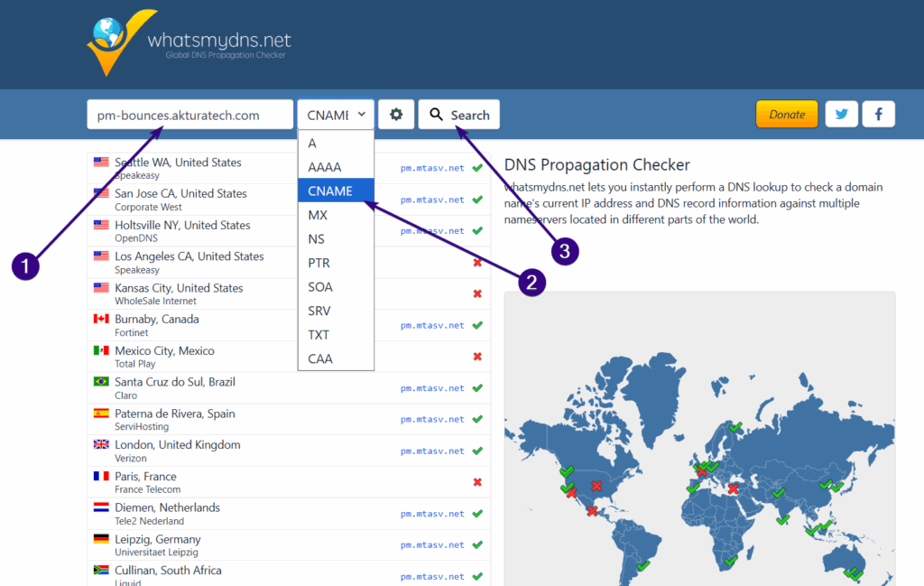Click the Canada flag beside Burnaby

pyautogui.click(x=101, y=320)
